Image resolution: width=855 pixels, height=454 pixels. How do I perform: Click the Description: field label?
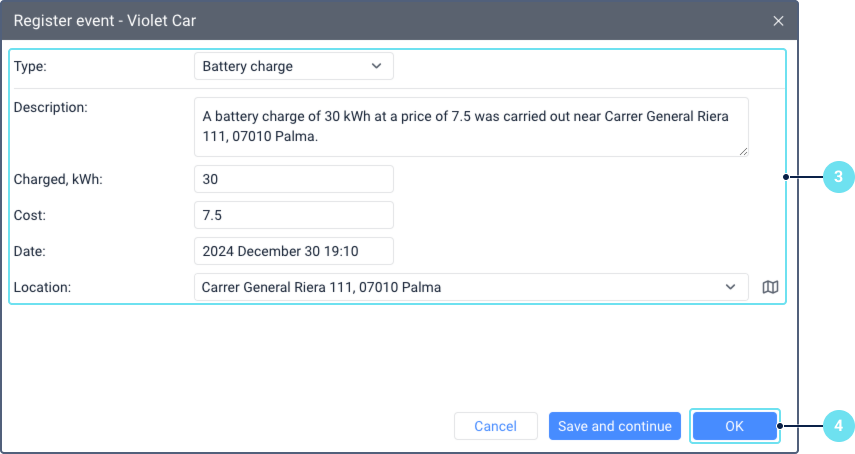pyautogui.click(x=52, y=106)
